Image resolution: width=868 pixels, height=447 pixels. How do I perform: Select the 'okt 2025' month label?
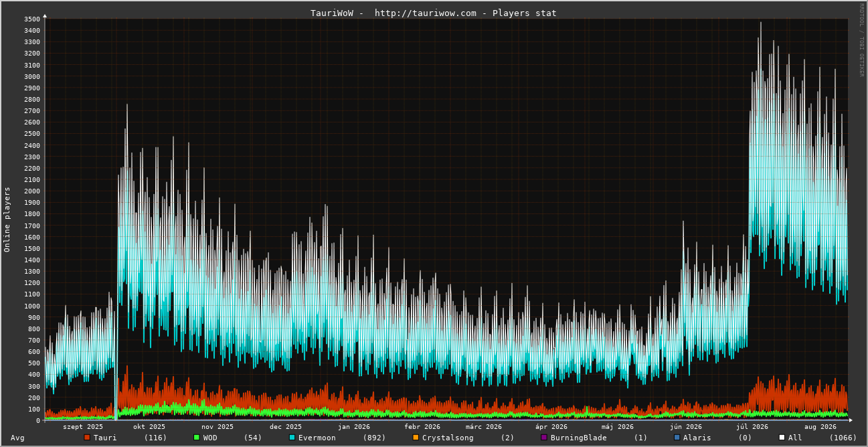click(x=149, y=426)
